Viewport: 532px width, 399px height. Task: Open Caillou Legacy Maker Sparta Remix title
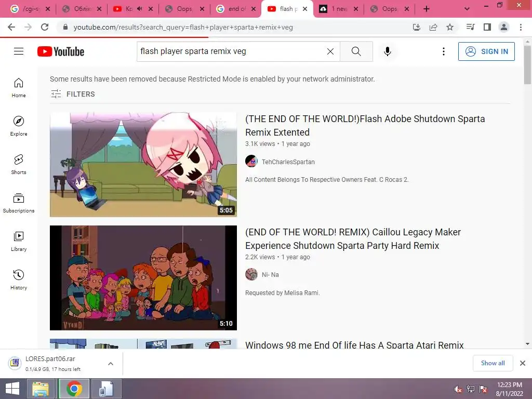[x=353, y=238]
